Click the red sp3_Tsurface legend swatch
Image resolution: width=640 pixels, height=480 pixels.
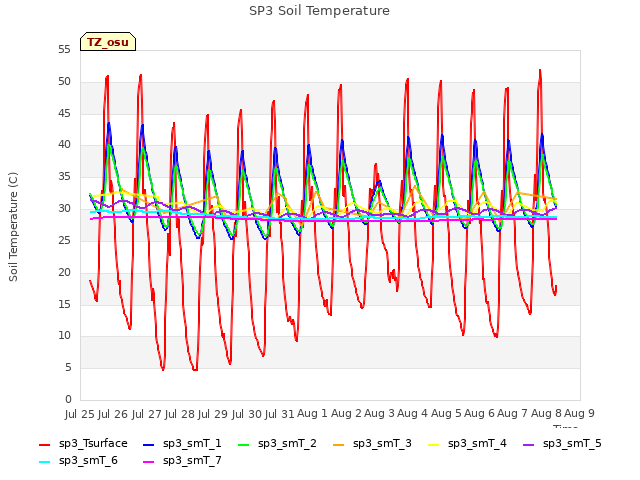tap(44, 444)
